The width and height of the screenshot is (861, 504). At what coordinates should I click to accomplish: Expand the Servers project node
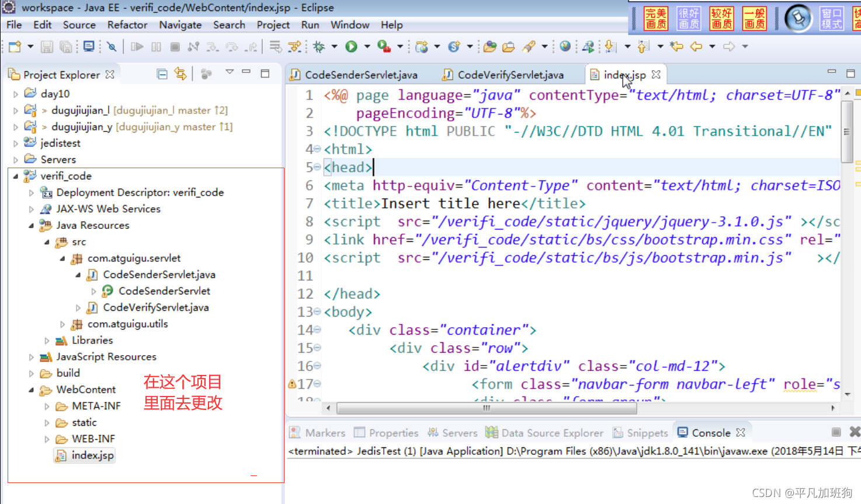coord(16,159)
